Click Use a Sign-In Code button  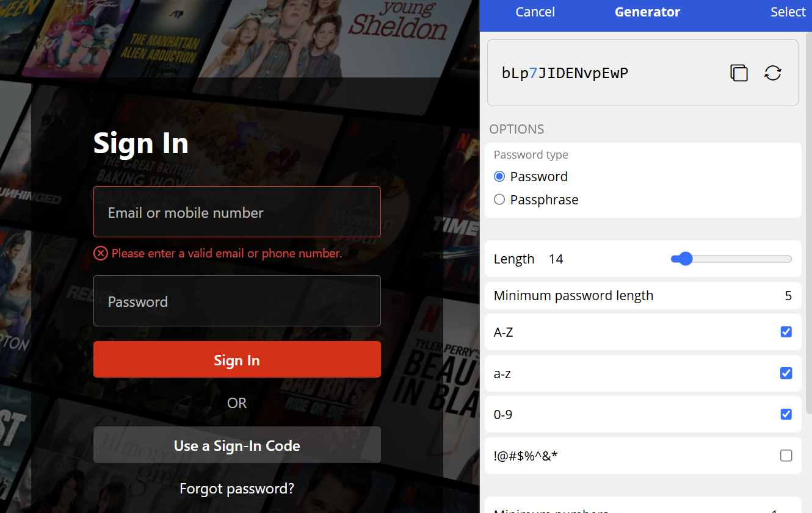tap(237, 445)
